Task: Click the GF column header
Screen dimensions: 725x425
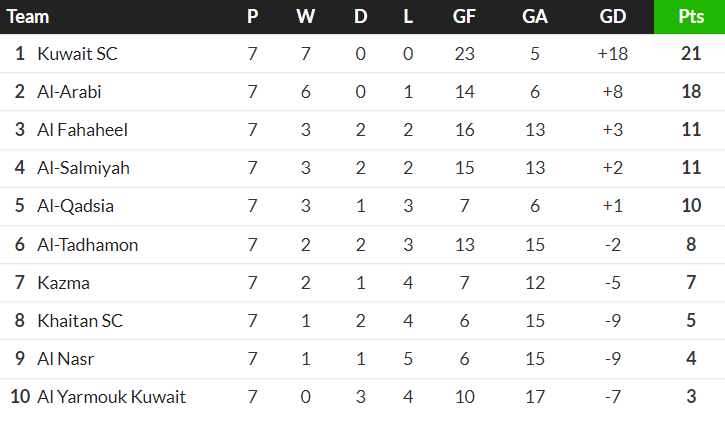Action: pyautogui.click(x=464, y=17)
